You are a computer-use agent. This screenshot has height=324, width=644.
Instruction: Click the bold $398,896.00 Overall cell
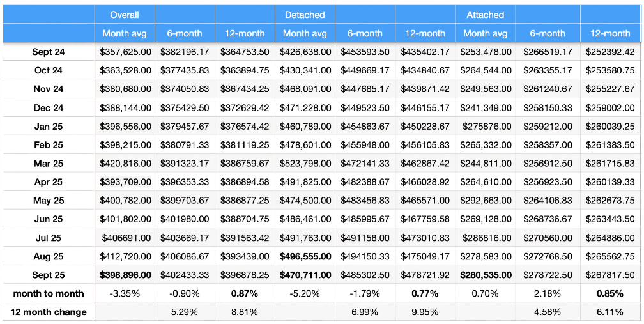coord(125,275)
